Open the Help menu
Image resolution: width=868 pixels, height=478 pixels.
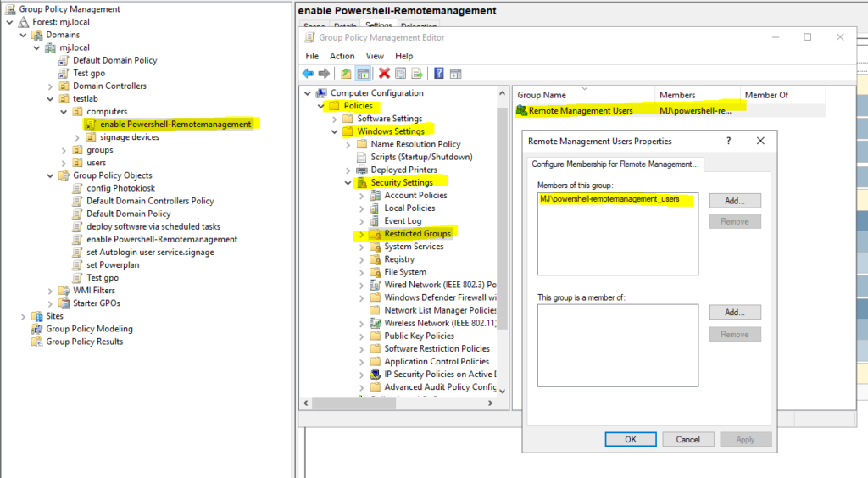(x=404, y=56)
